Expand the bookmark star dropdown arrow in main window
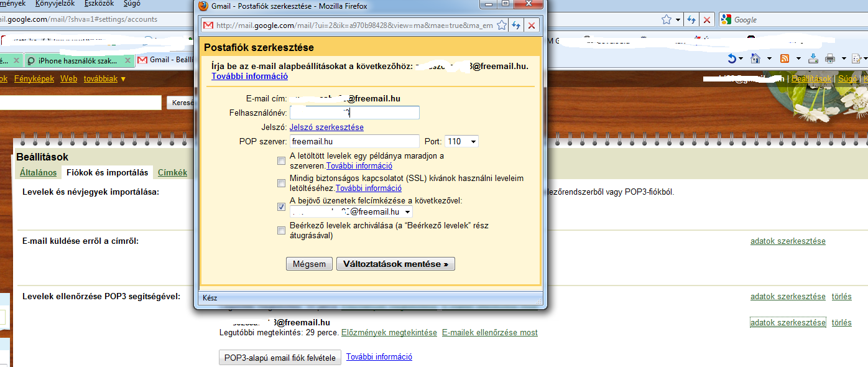The height and width of the screenshot is (367, 868). coord(678,19)
